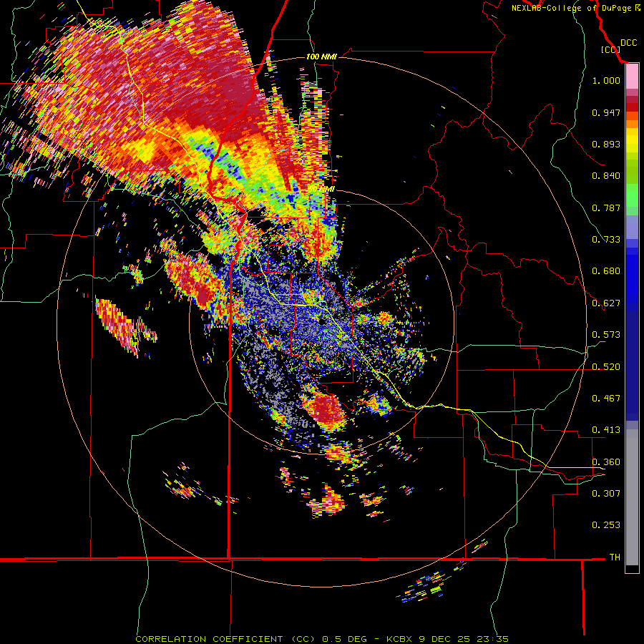Viewport: 644px width, 644px height.
Task: Select the 0.413 scale value
Action: 606,430
